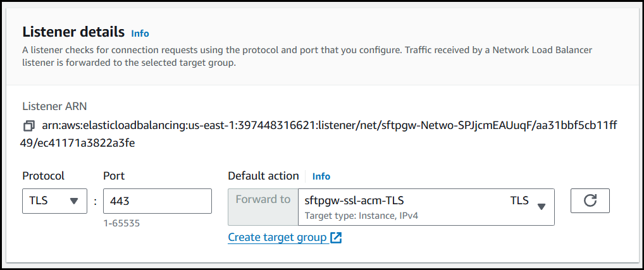The height and width of the screenshot is (270, 644).
Task: Click into the Port field showing 443
Action: [x=157, y=201]
